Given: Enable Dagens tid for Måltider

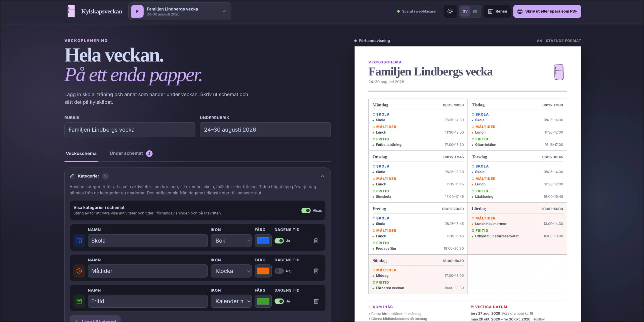Looking at the screenshot, I should click(279, 271).
